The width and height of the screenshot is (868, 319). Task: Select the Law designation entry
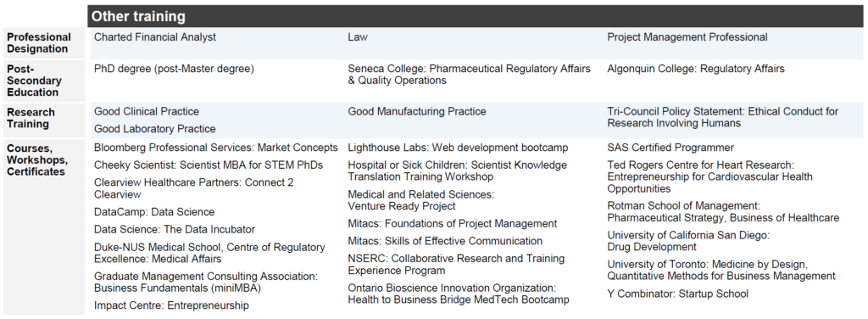coord(358,37)
